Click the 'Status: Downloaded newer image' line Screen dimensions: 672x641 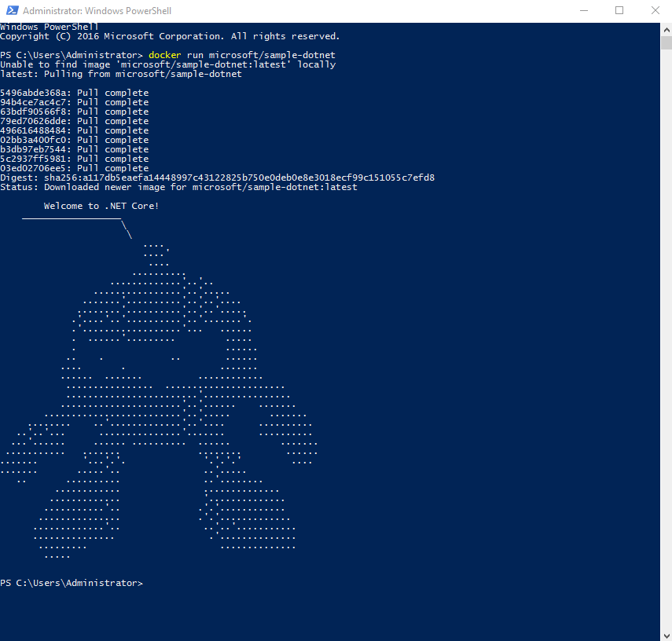(x=178, y=187)
